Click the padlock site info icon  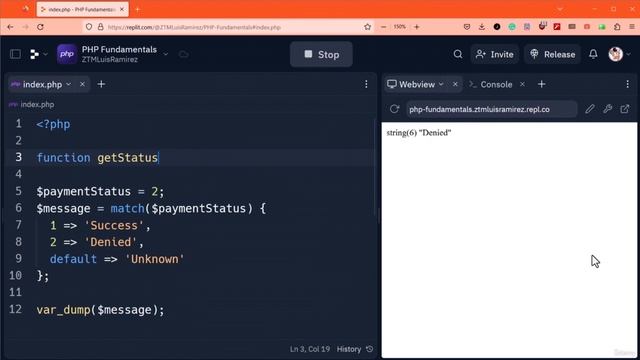(100, 27)
